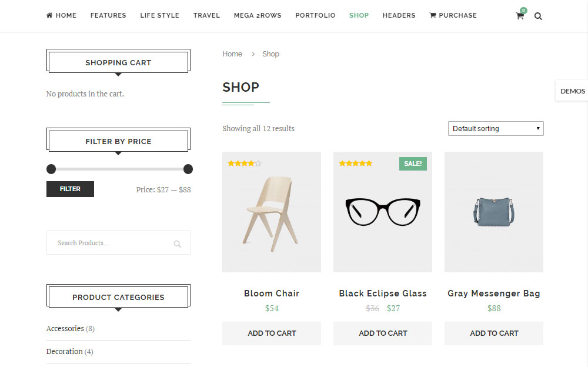Select TRAVEL from the navigation menu

coord(206,15)
